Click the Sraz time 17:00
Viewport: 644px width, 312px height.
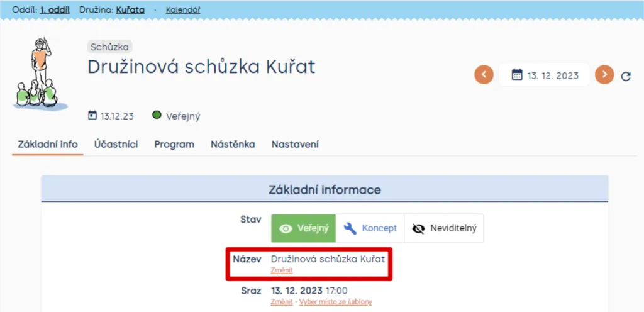tap(336, 291)
